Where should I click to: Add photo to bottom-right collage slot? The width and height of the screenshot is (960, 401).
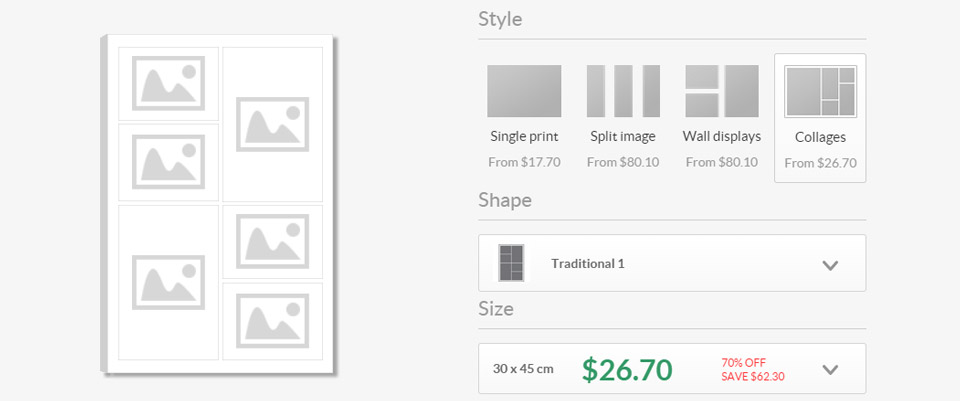pyautogui.click(x=272, y=321)
